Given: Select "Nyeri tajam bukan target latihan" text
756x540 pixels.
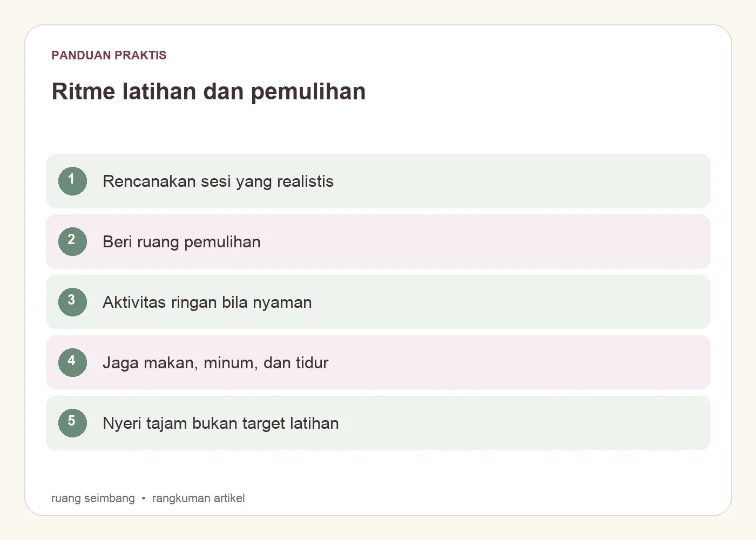Looking at the screenshot, I should click(x=221, y=423).
